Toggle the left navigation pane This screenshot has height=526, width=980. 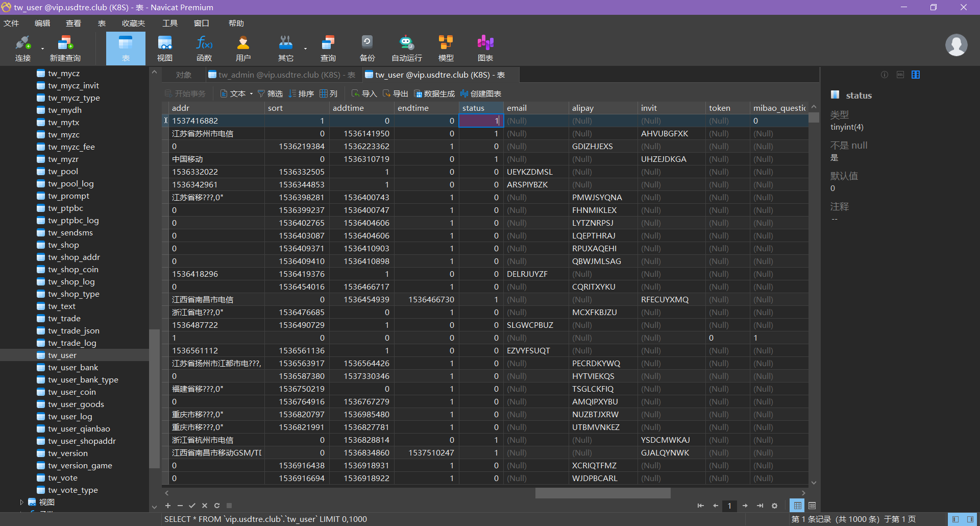pos(955,519)
